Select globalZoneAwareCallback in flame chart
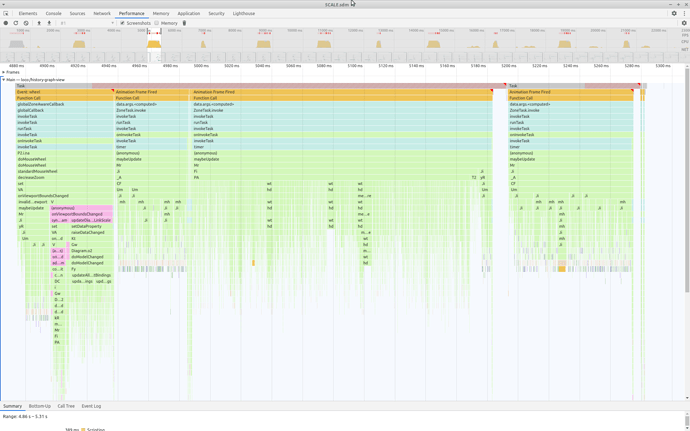 point(65,104)
